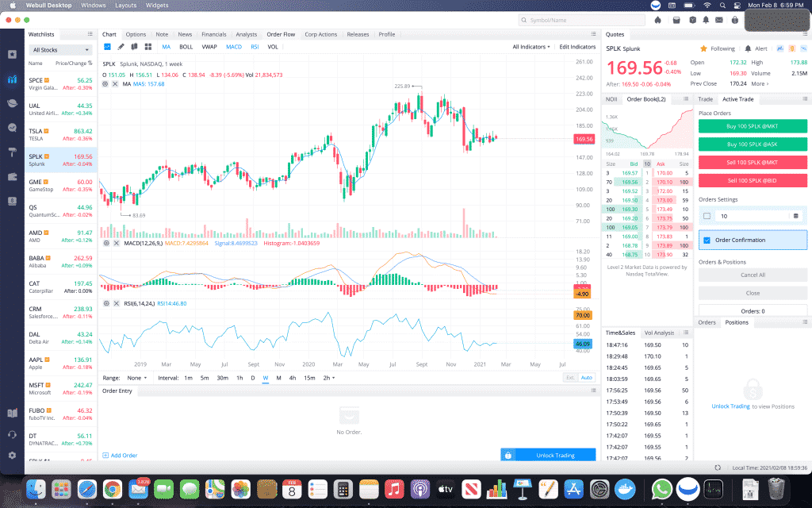Open the Order Flow tab
Screen dimensions: 812x508
281,34
